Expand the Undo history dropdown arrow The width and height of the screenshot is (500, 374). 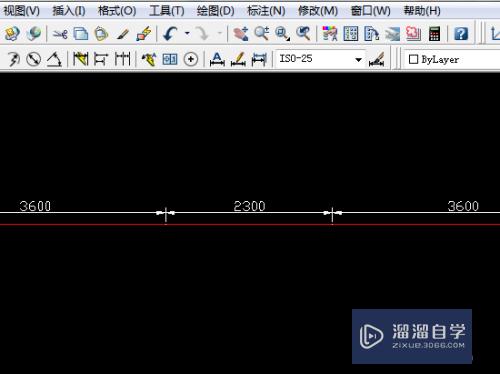point(187,33)
